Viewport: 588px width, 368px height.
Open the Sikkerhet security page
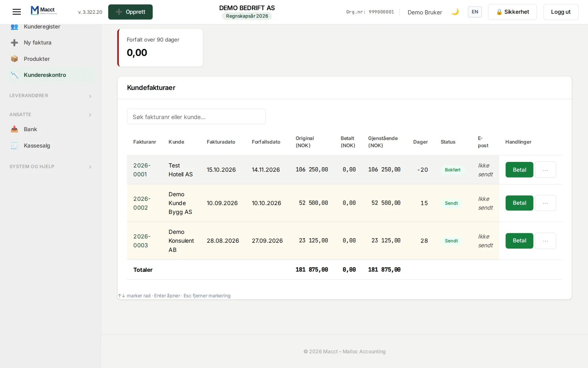click(x=512, y=12)
